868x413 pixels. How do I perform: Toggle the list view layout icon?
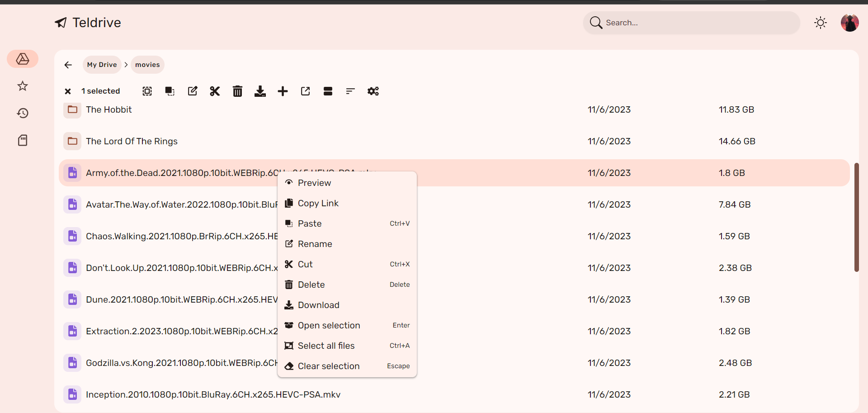click(328, 91)
